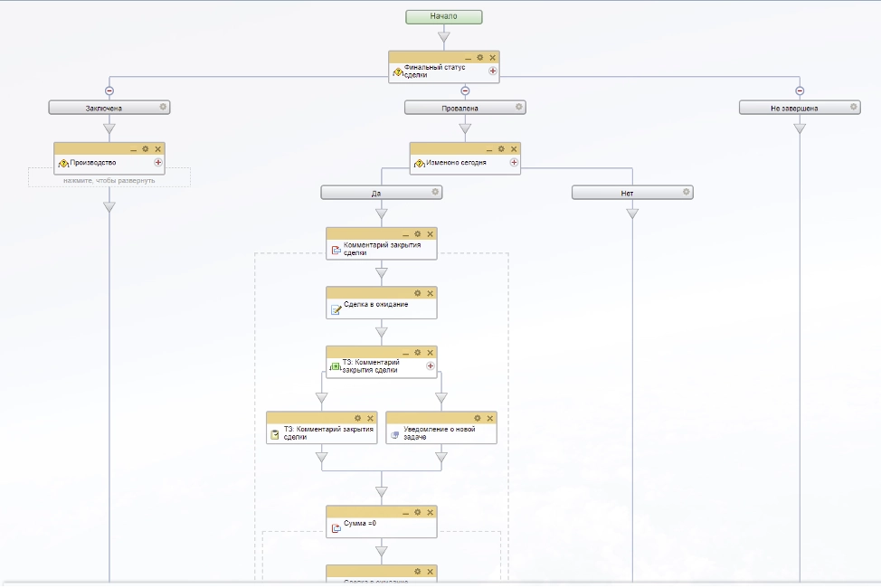Screen dimensions: 881x588
Task: Click settings icon on Нет branch label
Action: (687, 192)
